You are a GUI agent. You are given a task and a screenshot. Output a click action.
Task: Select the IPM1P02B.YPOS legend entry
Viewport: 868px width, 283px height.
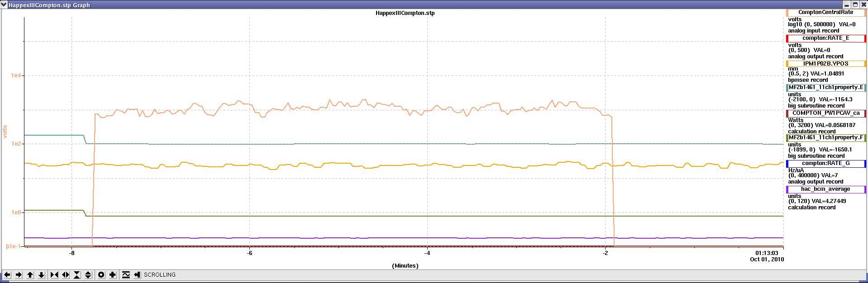pyautogui.click(x=826, y=64)
